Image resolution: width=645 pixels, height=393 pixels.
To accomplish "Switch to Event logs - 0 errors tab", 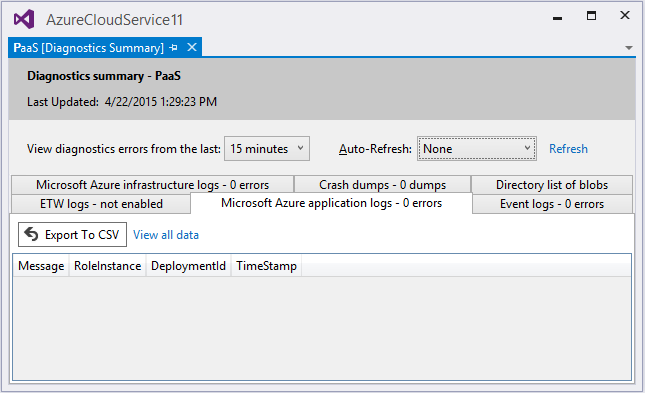I will (x=552, y=204).
